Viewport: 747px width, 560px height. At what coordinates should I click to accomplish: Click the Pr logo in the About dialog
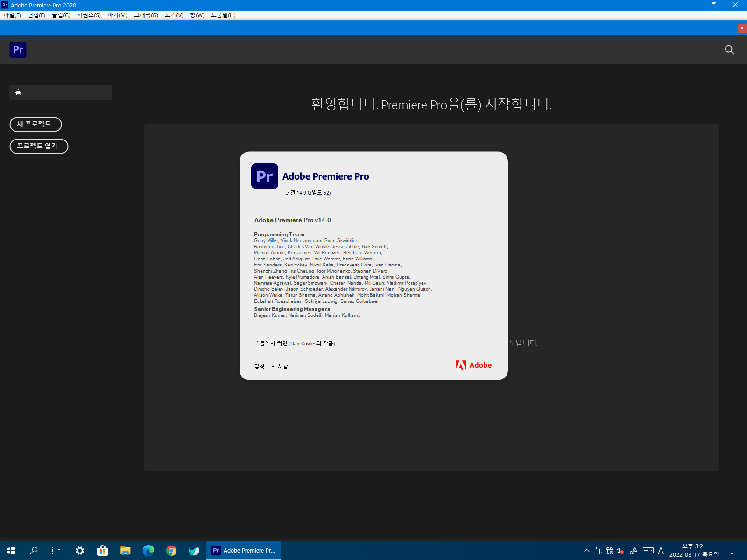click(x=265, y=176)
